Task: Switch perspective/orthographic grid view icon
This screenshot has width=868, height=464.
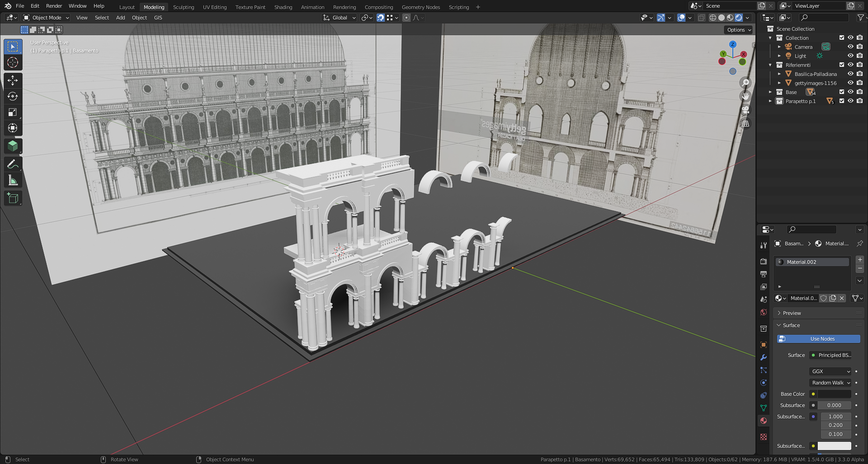Action: point(745,123)
